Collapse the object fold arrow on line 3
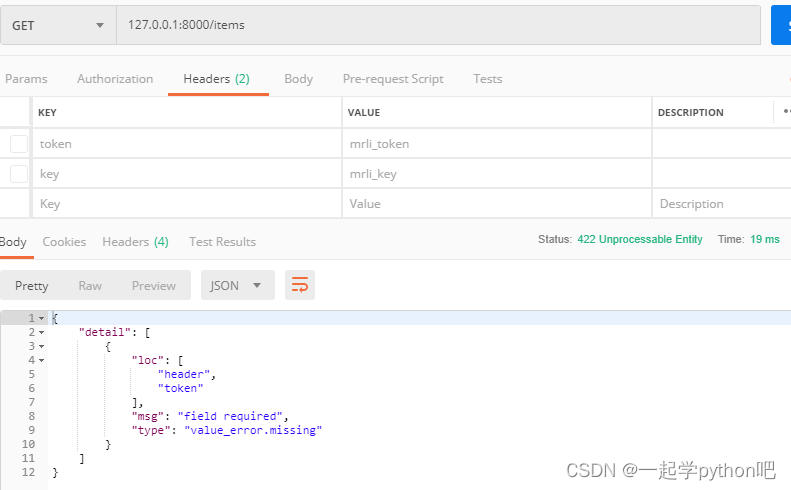 (x=41, y=347)
